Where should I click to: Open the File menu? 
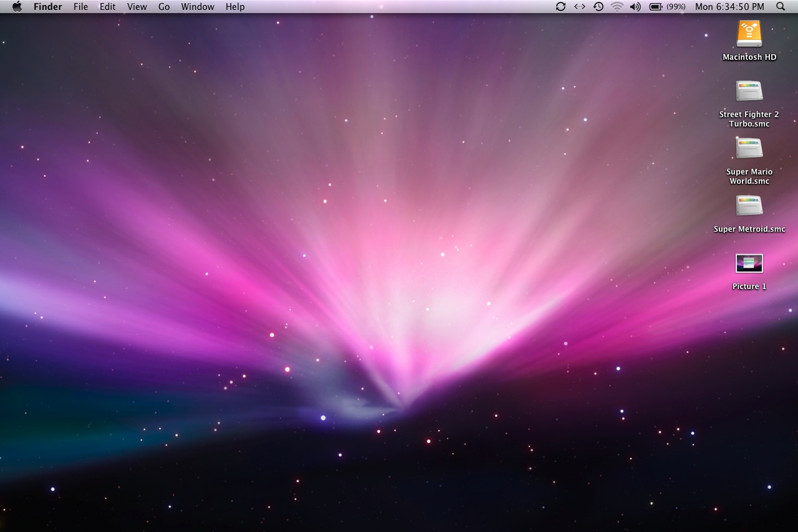coord(80,7)
